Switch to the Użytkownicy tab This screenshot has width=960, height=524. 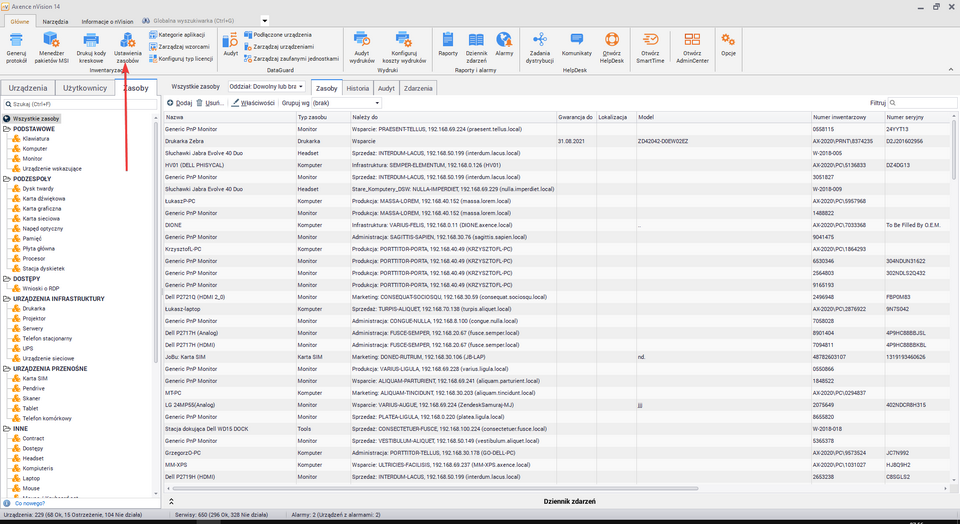point(84,88)
